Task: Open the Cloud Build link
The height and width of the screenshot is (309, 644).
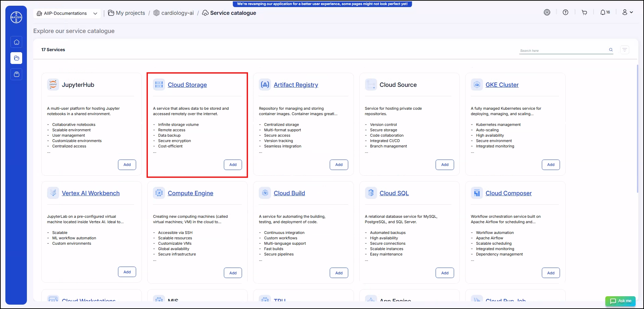Action: [289, 193]
